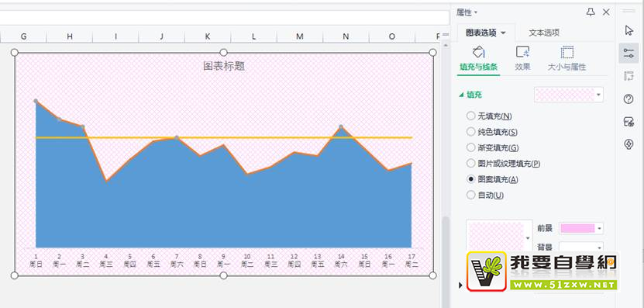Choose Solid fill (纯色填充) option

click(470, 132)
